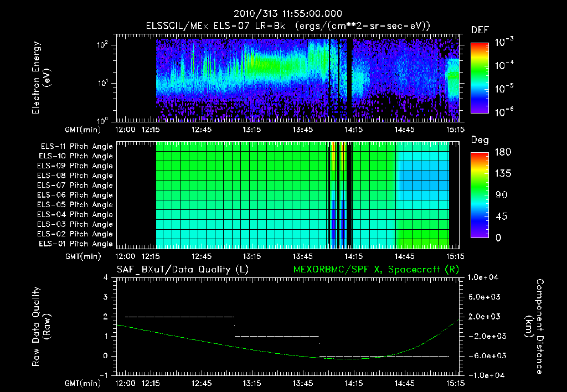Click the GMT(min) label under the spectrogram
The width and height of the screenshot is (567, 392).
point(83,130)
